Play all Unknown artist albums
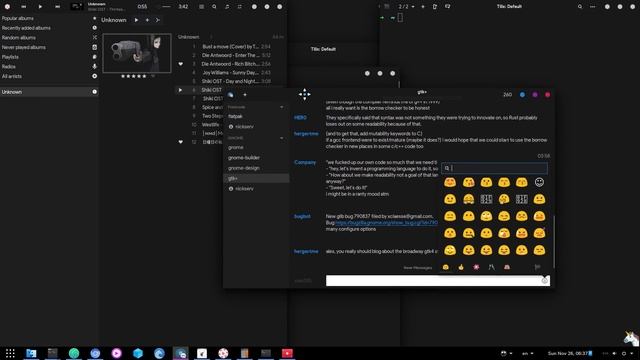This screenshot has height=360, width=640. pos(136,20)
